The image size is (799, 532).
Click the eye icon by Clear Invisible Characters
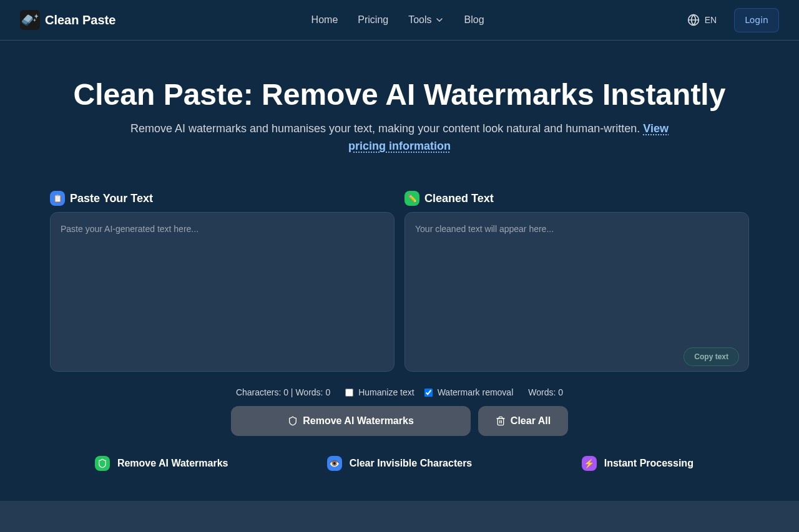click(x=335, y=463)
